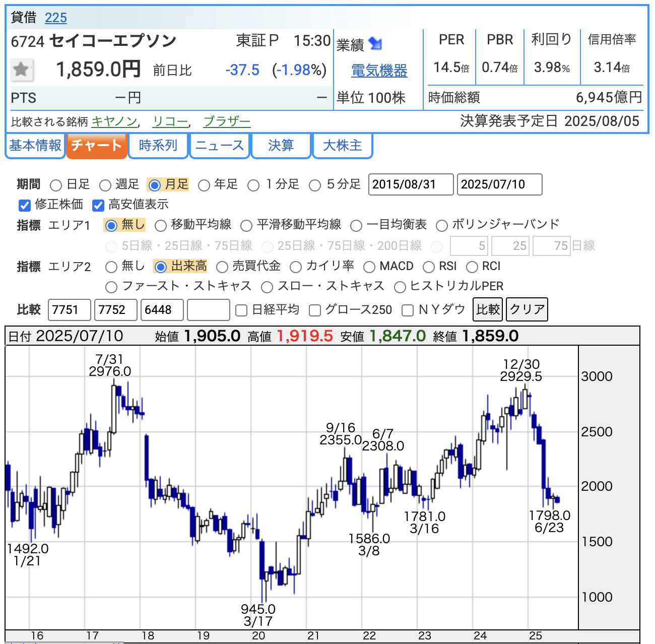
Task: Click the comparison code field 7751
Action: [x=70, y=310]
